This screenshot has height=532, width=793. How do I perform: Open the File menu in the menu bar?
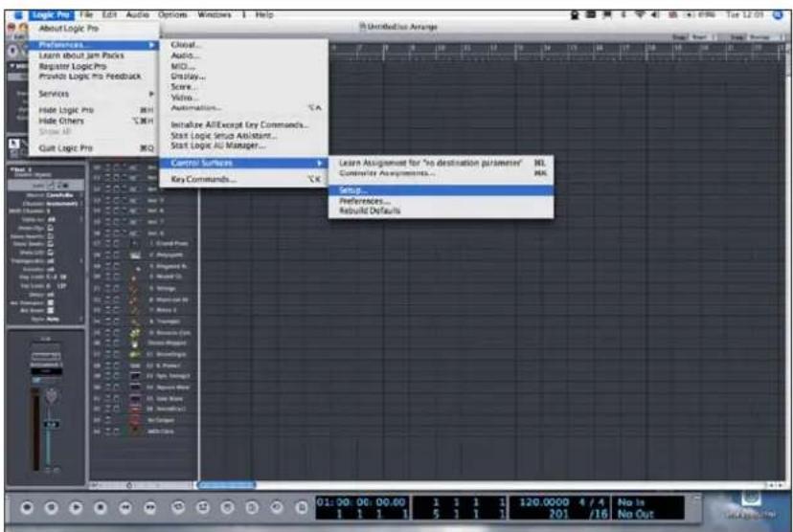tap(86, 14)
